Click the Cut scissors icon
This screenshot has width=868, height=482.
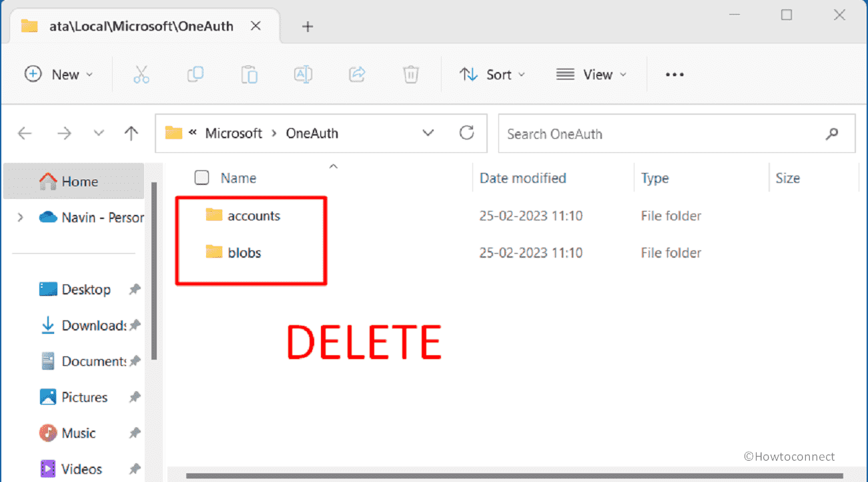(141, 74)
